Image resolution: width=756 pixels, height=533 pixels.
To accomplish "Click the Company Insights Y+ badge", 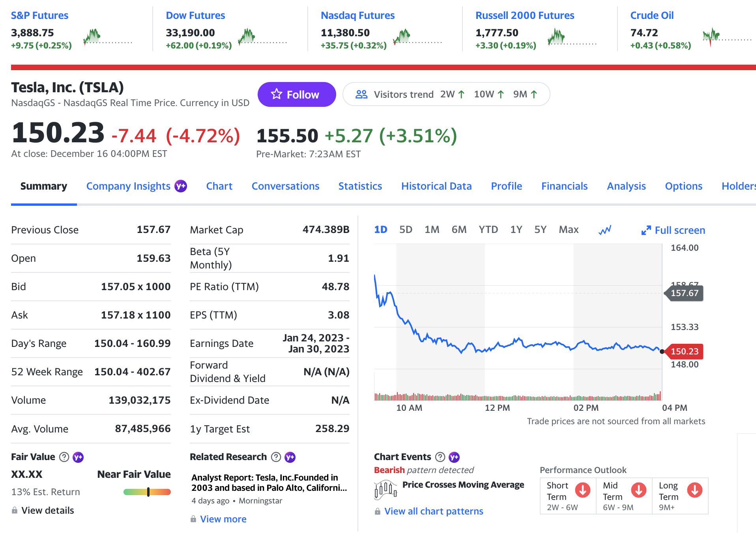I will (x=181, y=186).
